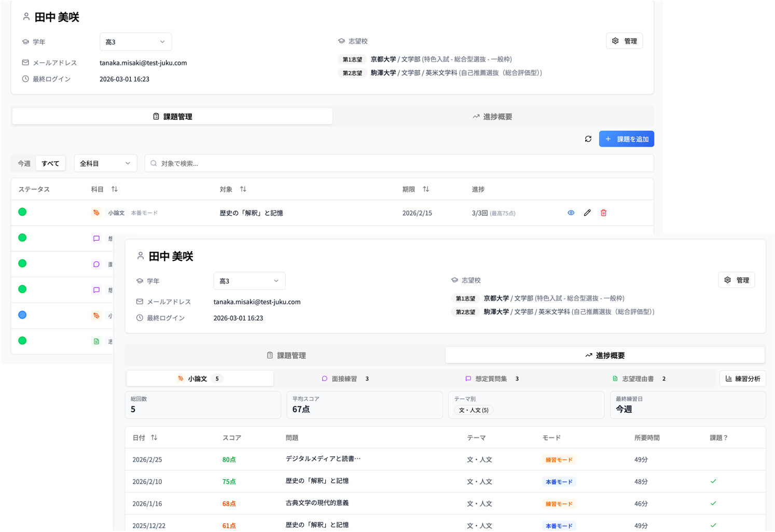The width and height of the screenshot is (775, 532).
Task: Select the デジタルメディアと読書… problem title
Action: [x=323, y=459]
